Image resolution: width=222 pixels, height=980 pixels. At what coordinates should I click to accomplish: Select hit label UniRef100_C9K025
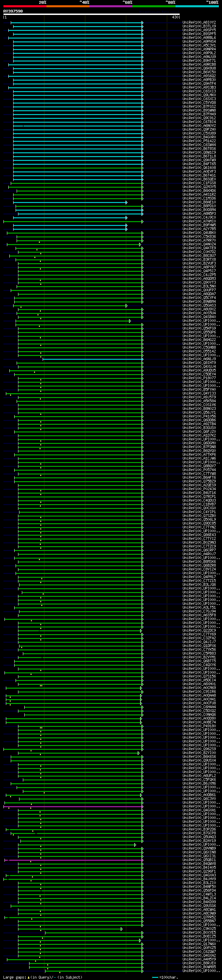tap(199, 929)
